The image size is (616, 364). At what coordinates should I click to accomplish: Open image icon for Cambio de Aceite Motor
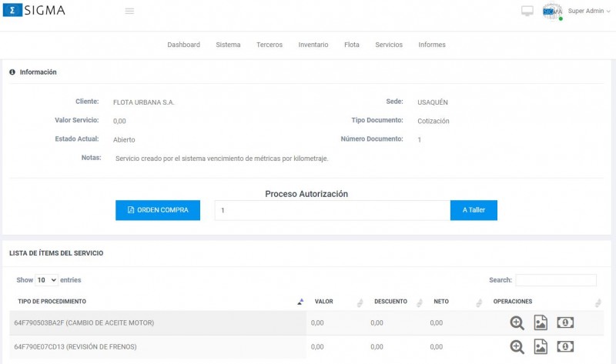click(x=541, y=323)
